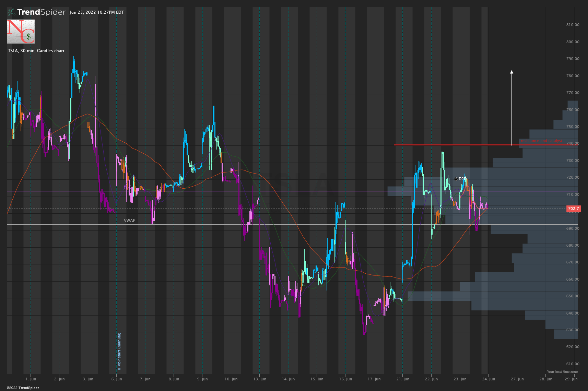Click the TrendSpider spider-web logo icon
Viewport: 588px width, 391px height.
click(x=11, y=12)
